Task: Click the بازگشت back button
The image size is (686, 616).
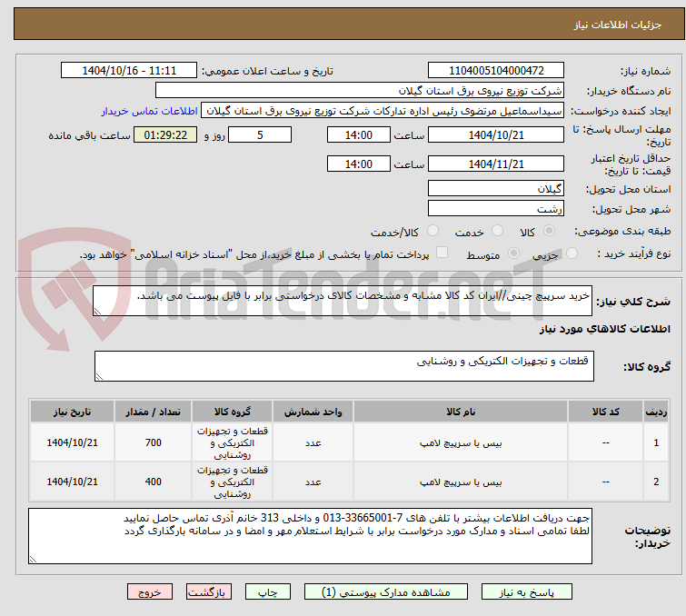Action: [x=209, y=592]
